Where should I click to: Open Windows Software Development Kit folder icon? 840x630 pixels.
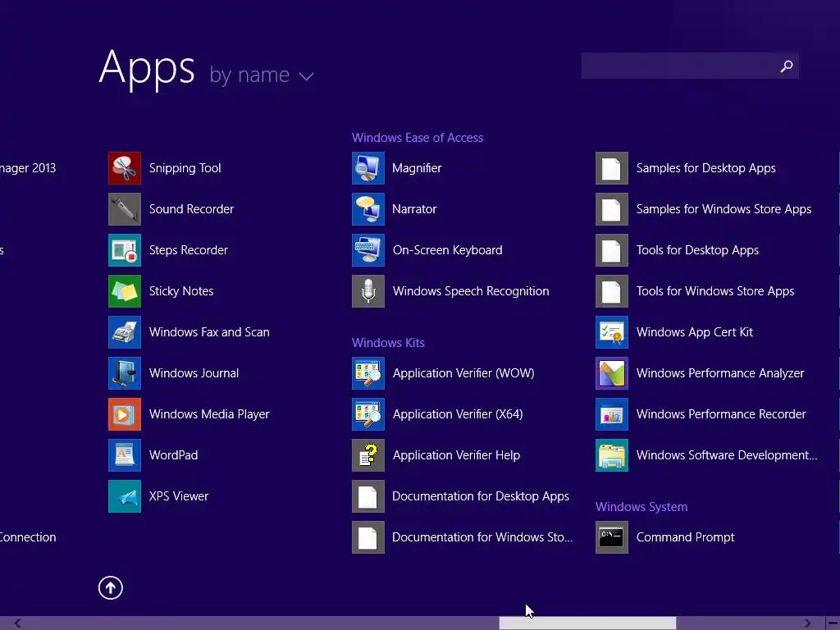click(x=612, y=455)
